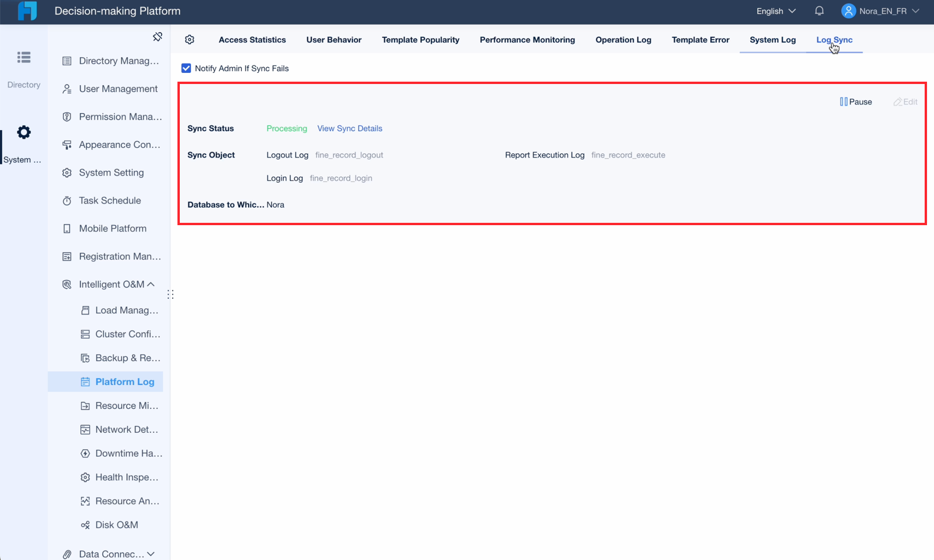Click the Backup & Restore icon
The width and height of the screenshot is (934, 560).
(85, 358)
